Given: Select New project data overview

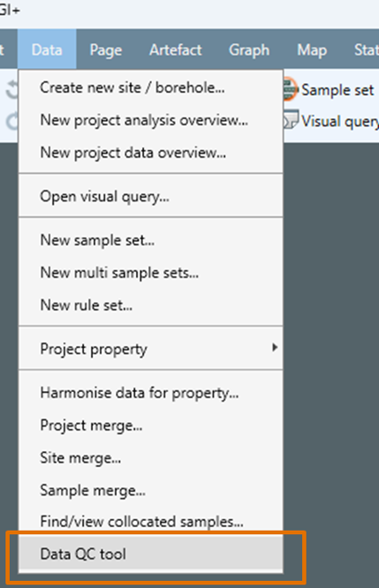Looking at the screenshot, I should click(x=151, y=153).
